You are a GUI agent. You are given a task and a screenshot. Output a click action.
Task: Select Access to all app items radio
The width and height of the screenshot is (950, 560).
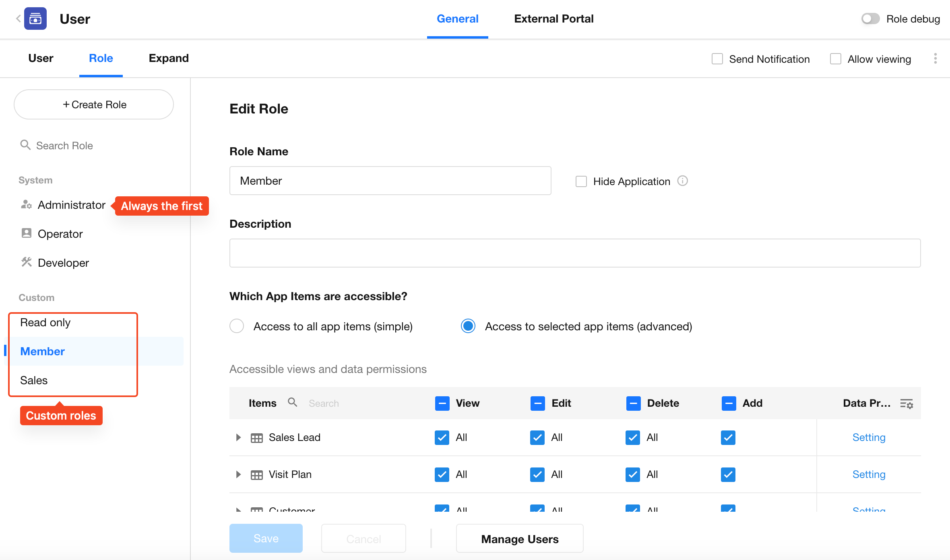coord(237,326)
